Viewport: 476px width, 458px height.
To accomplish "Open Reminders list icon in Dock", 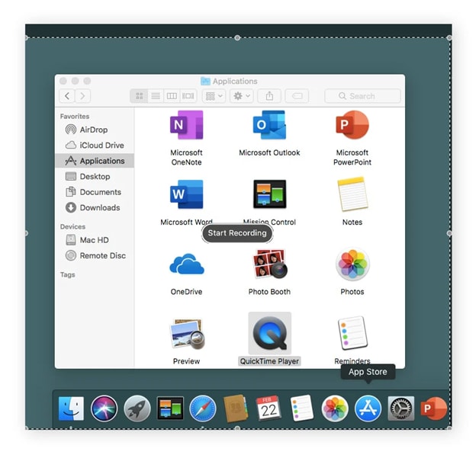I will 302,408.
